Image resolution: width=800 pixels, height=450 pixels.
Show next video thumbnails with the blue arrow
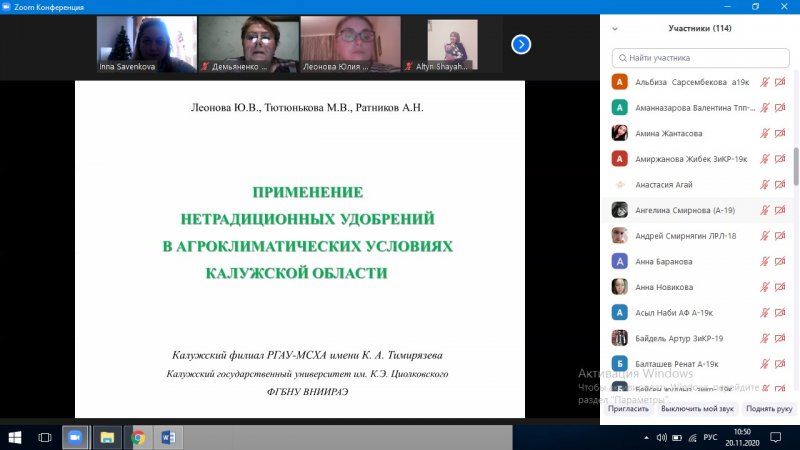[521, 44]
